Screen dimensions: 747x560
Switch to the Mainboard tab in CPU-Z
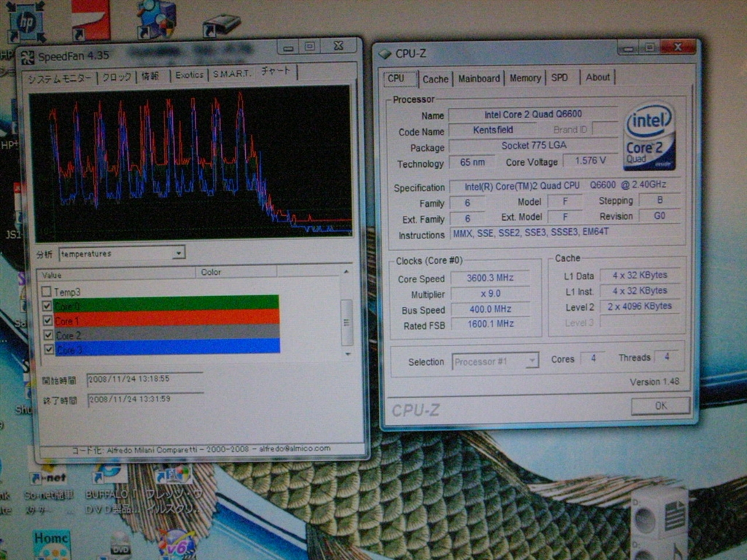click(x=479, y=78)
